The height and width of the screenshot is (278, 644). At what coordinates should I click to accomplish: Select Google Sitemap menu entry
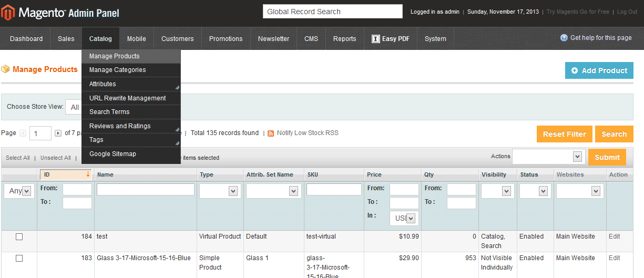point(131,154)
